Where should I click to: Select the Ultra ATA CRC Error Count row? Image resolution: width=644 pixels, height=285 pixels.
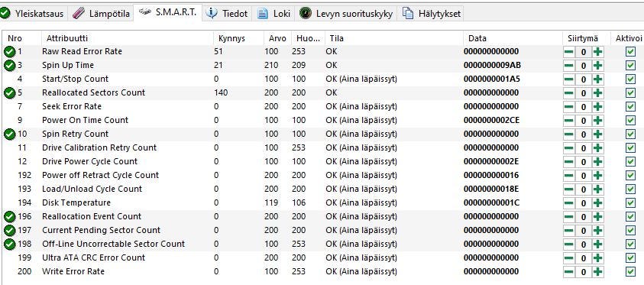tap(322, 258)
